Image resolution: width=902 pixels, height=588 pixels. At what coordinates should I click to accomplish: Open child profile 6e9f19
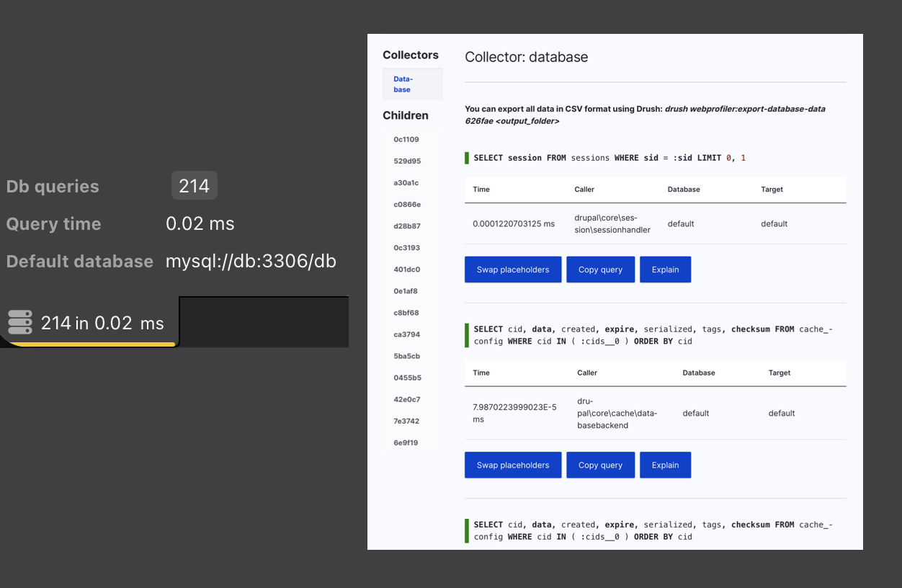pyautogui.click(x=406, y=442)
